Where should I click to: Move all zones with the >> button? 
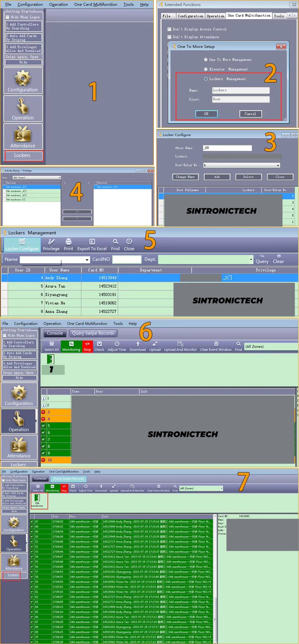[77, 212]
